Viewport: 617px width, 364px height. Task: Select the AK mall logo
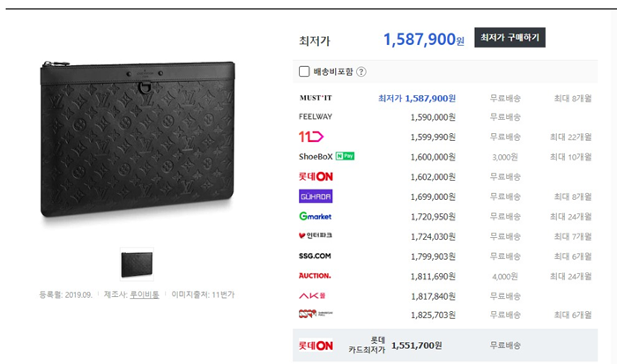pyautogui.click(x=312, y=295)
